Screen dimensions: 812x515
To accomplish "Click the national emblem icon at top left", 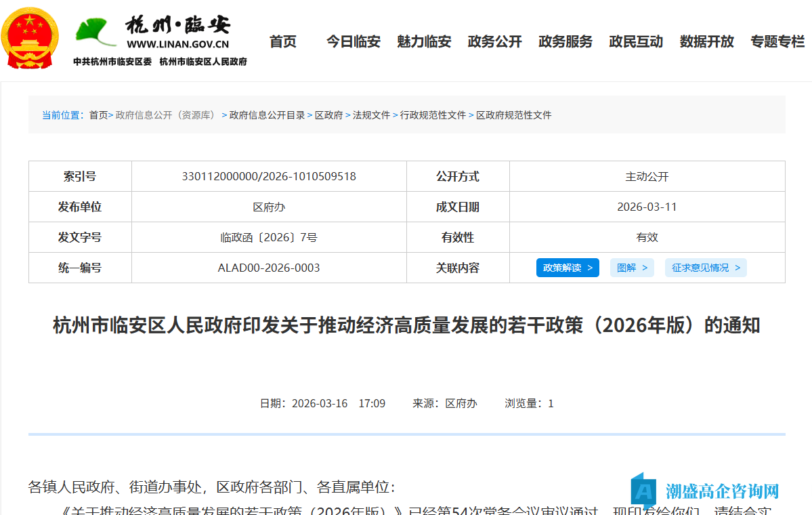I will coord(28,37).
